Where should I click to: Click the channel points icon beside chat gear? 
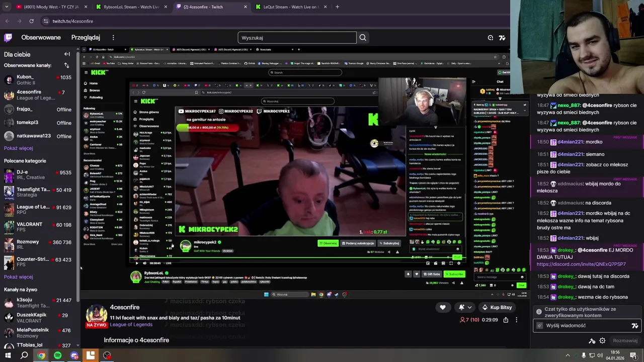click(592, 341)
